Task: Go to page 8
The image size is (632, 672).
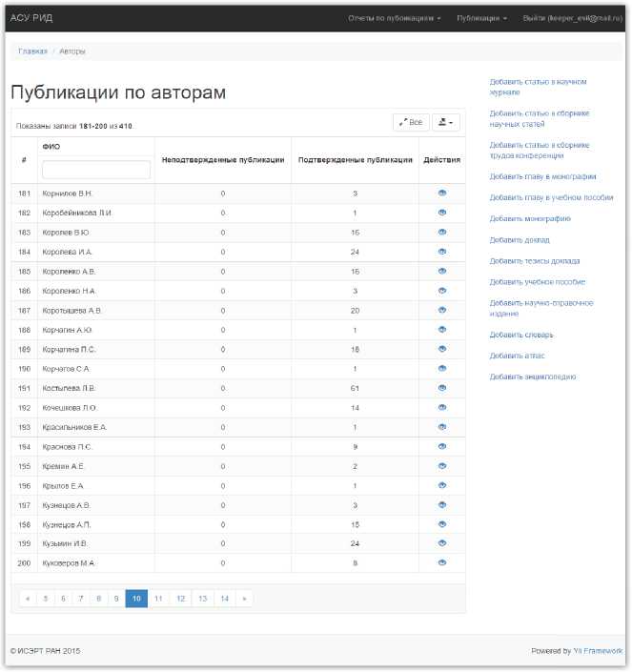Action: click(x=98, y=599)
